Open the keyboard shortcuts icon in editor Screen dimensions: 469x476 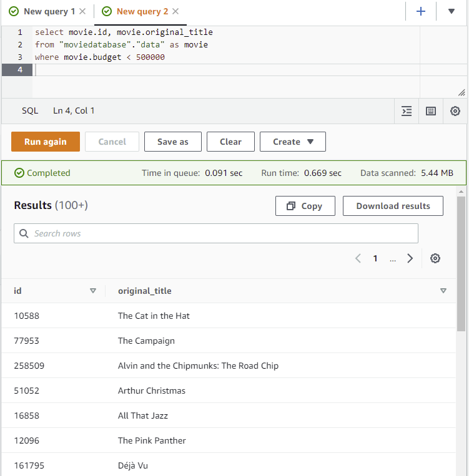(430, 111)
